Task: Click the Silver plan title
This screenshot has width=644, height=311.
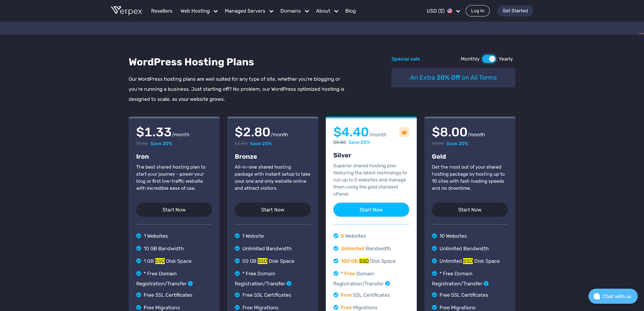Action: coord(342,155)
